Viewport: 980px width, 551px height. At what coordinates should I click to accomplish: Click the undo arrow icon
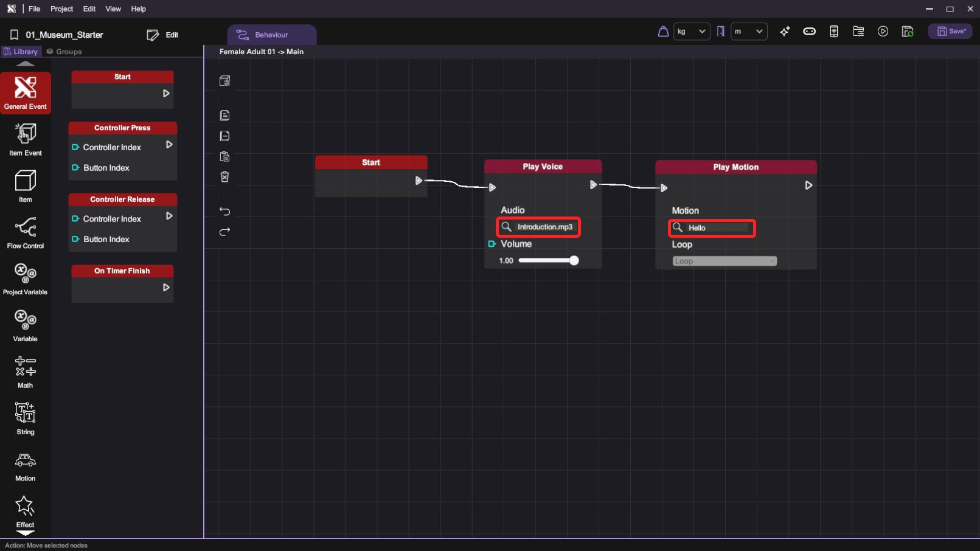coord(224,212)
